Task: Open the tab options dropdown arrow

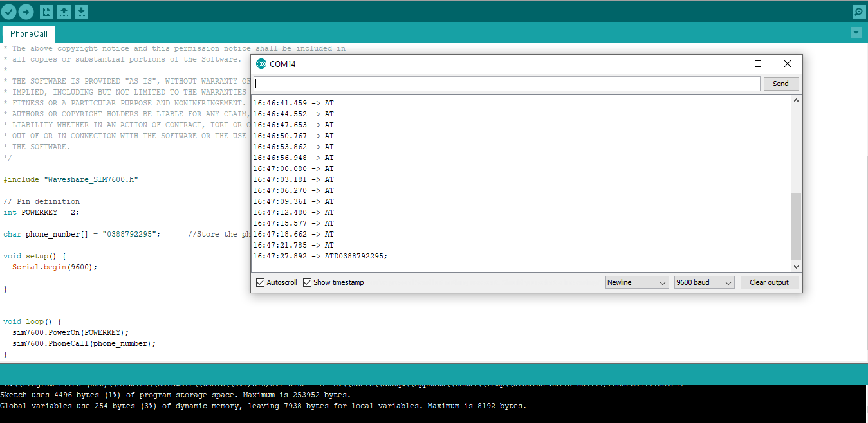Action: (856, 33)
